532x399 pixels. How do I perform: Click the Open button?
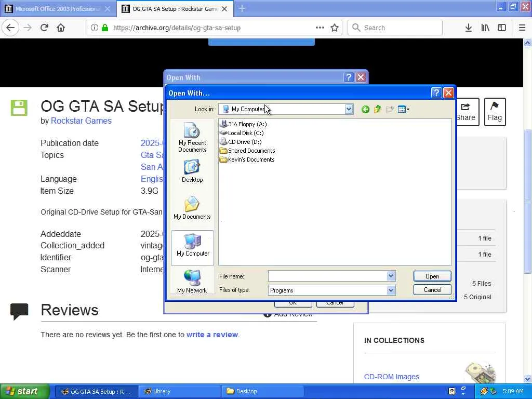click(x=432, y=276)
